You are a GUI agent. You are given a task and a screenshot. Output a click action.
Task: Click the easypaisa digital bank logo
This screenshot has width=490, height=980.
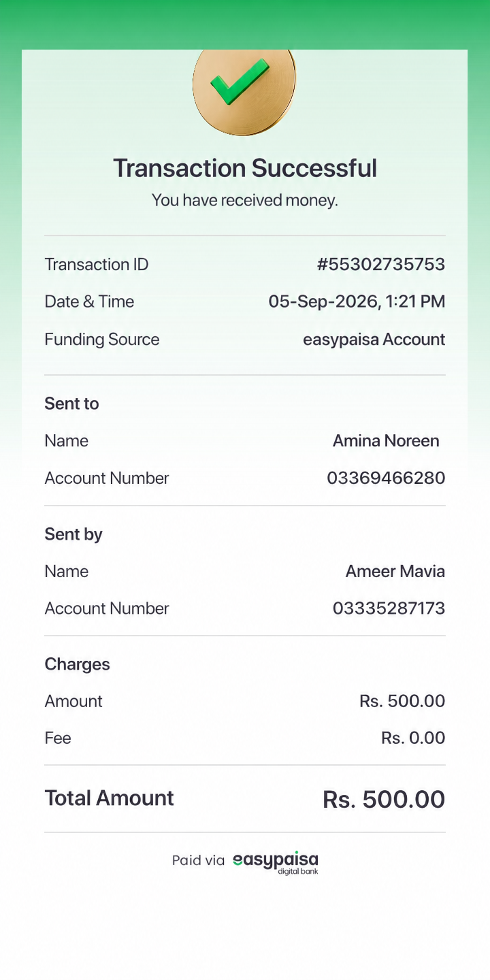276,862
